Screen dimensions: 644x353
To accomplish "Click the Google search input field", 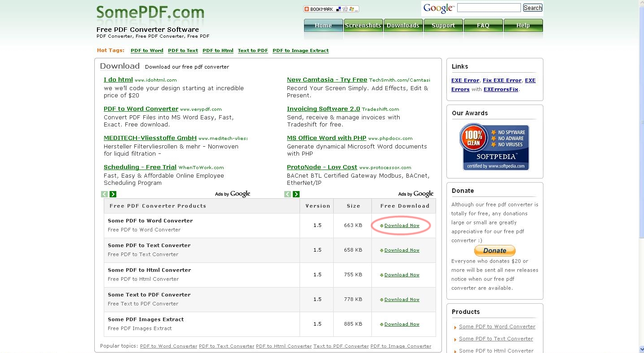I will (489, 8).
